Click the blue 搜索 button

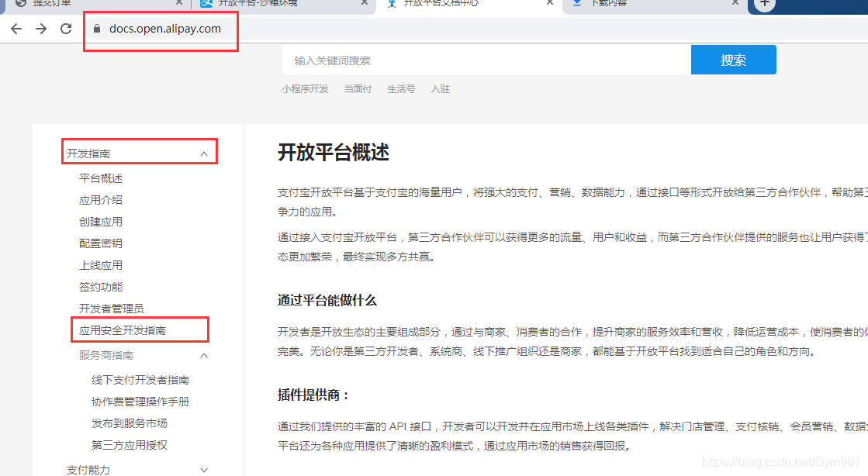[734, 60]
